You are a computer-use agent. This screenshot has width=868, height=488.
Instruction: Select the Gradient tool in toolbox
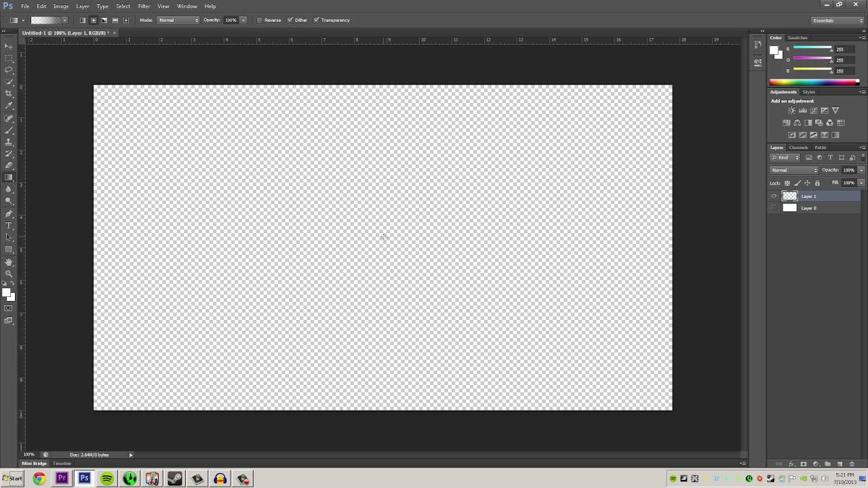point(9,178)
